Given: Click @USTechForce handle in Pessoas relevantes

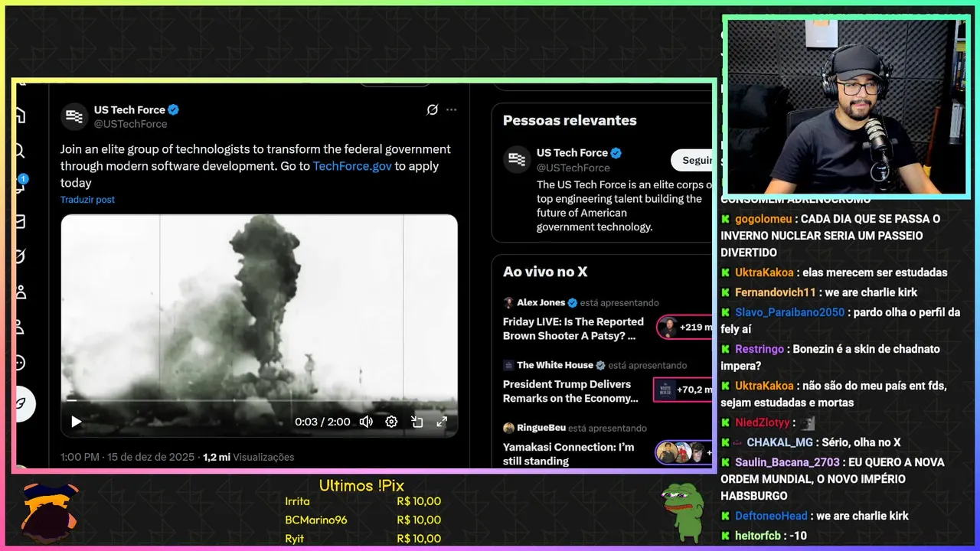Looking at the screenshot, I should (573, 168).
